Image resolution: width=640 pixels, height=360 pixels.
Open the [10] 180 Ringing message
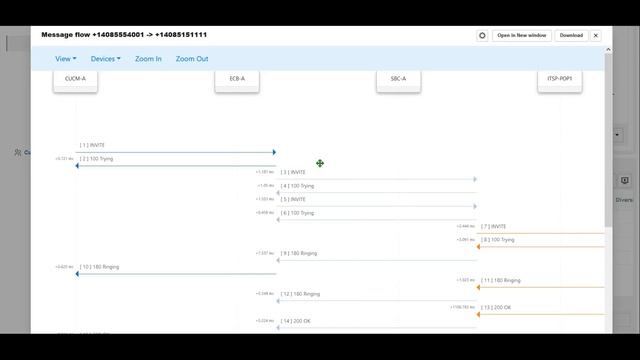pyautogui.click(x=99, y=267)
